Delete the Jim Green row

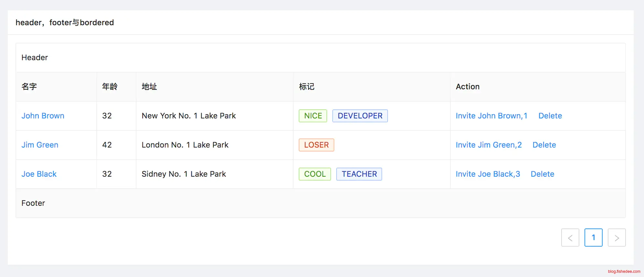(x=544, y=145)
